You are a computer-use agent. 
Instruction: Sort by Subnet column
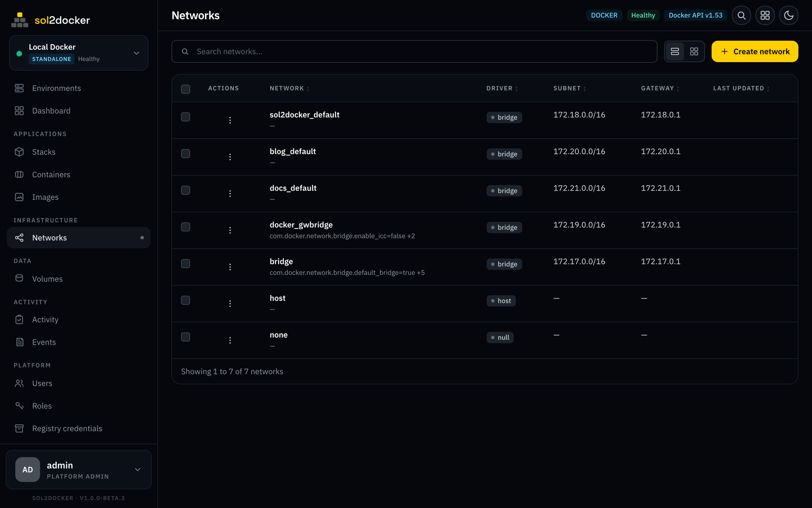570,88
